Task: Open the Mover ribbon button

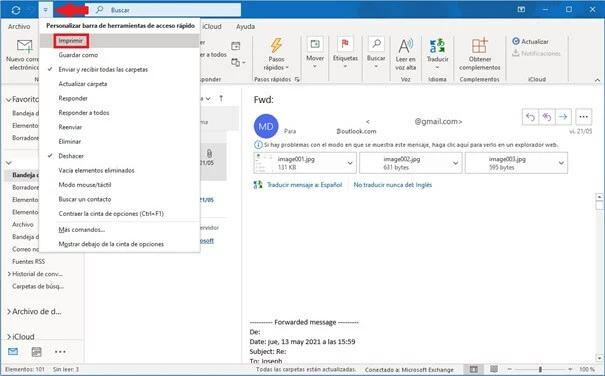Action: click(315, 53)
